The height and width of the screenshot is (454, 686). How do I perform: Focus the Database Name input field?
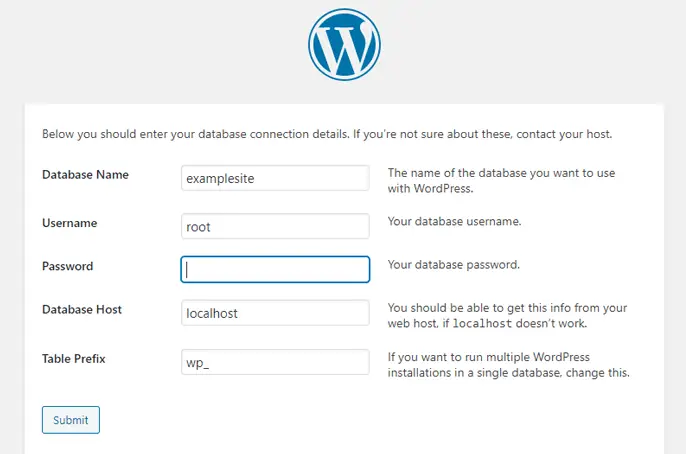[x=275, y=178]
